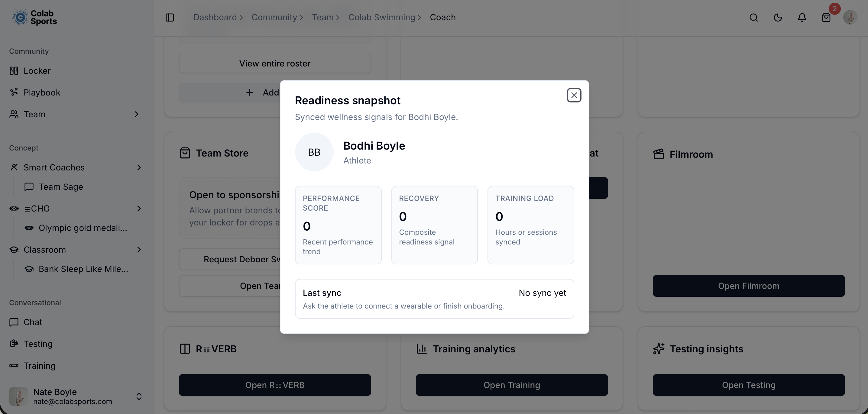The height and width of the screenshot is (414, 868).
Task: Close the Readiness snapshot dialog
Action: pos(574,95)
